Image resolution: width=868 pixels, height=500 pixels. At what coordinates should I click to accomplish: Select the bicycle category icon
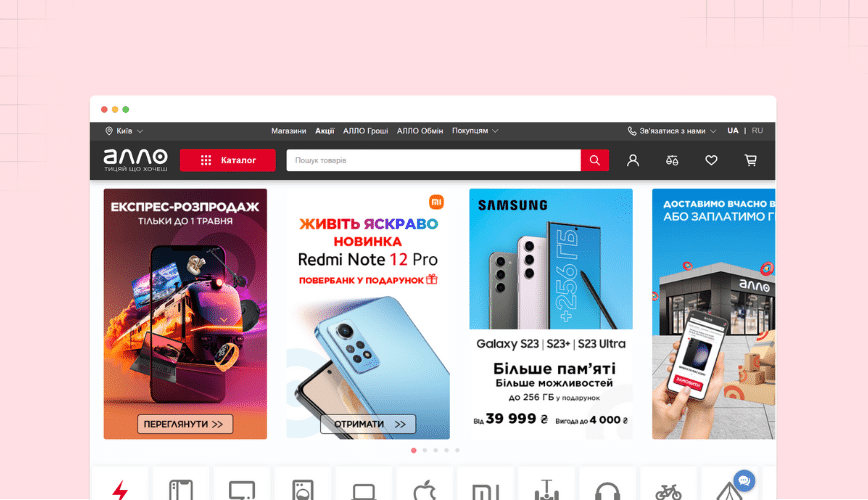pos(668,491)
